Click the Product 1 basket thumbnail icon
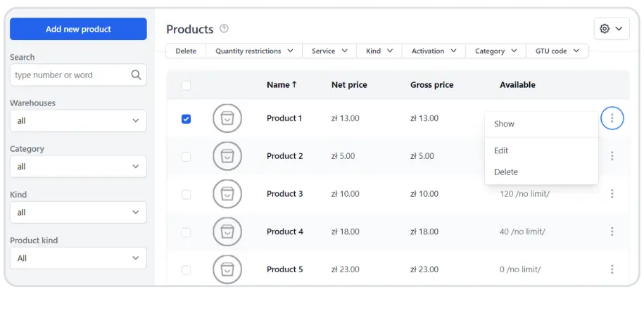 [x=227, y=118]
